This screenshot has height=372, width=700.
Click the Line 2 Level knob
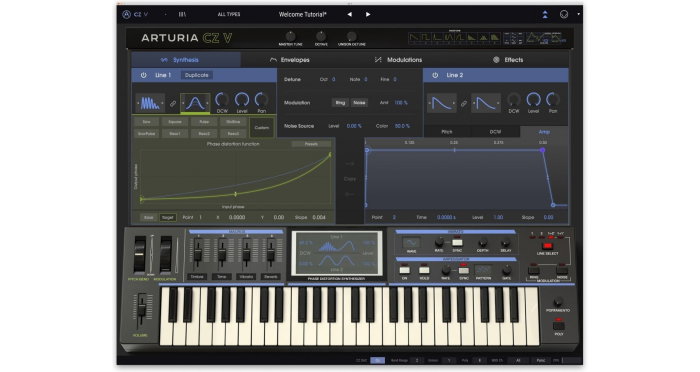coord(533,100)
